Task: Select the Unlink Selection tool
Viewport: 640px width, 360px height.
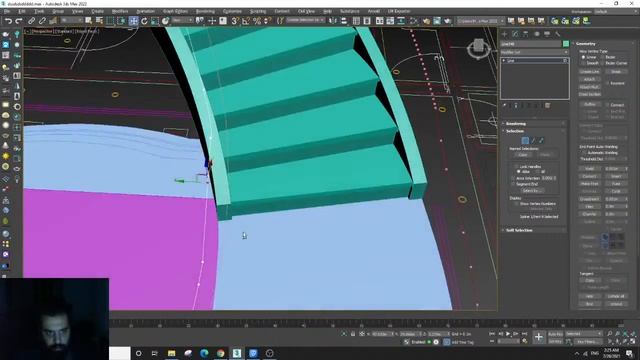Action: [x=42, y=20]
